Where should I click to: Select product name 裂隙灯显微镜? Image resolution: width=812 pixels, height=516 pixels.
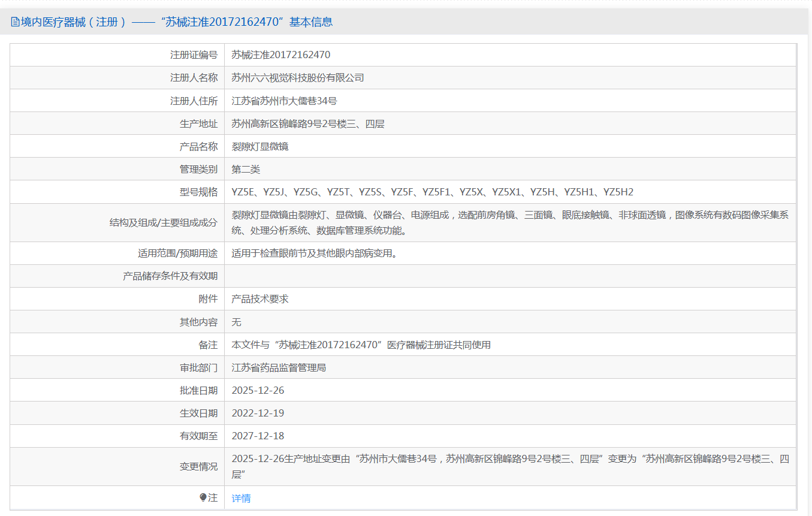(x=261, y=146)
